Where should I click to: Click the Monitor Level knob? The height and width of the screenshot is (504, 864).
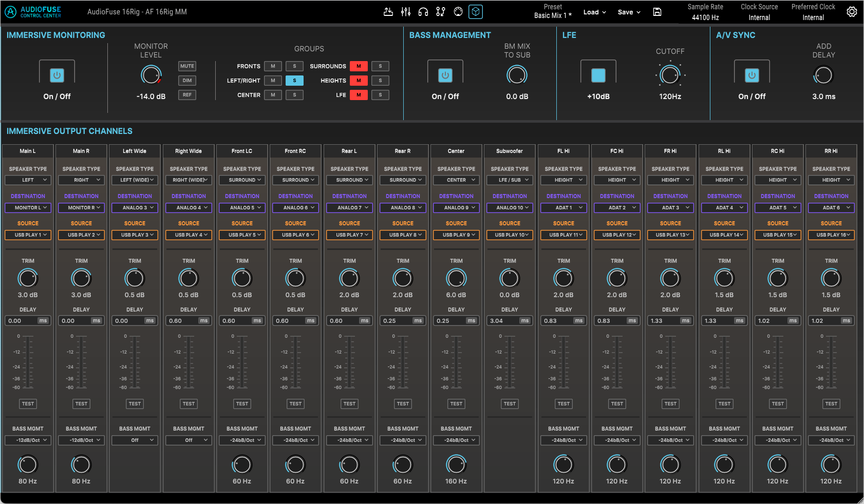pyautogui.click(x=151, y=75)
